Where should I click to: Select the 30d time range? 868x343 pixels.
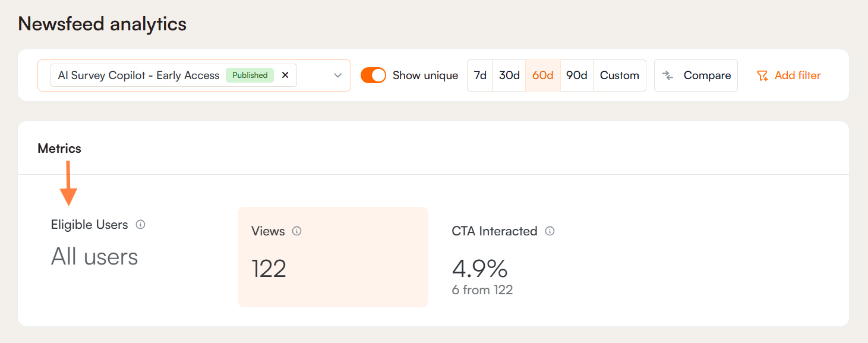(509, 75)
